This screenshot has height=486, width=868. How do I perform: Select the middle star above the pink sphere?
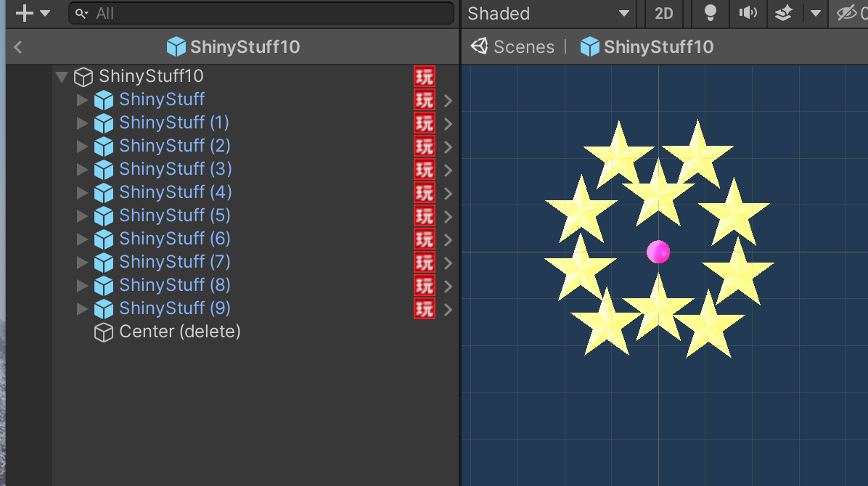pos(658,193)
